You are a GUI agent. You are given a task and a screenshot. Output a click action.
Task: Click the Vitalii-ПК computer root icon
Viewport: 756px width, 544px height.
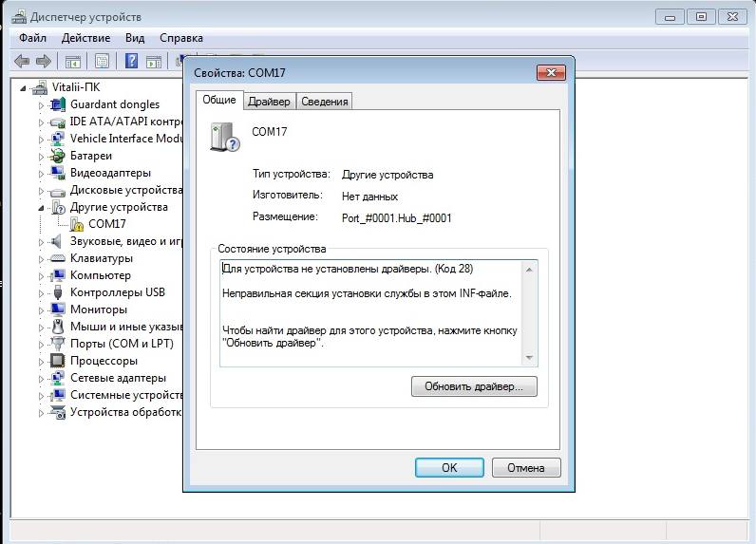40,87
